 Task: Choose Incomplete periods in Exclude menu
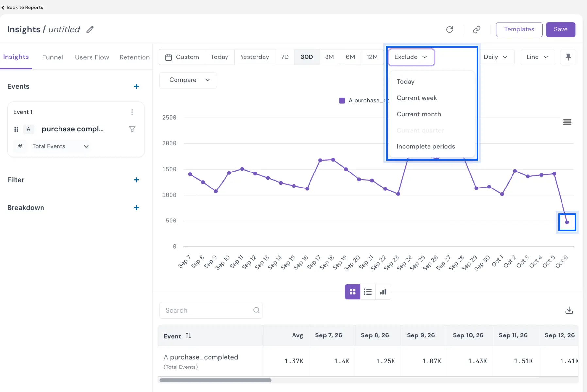432,147
